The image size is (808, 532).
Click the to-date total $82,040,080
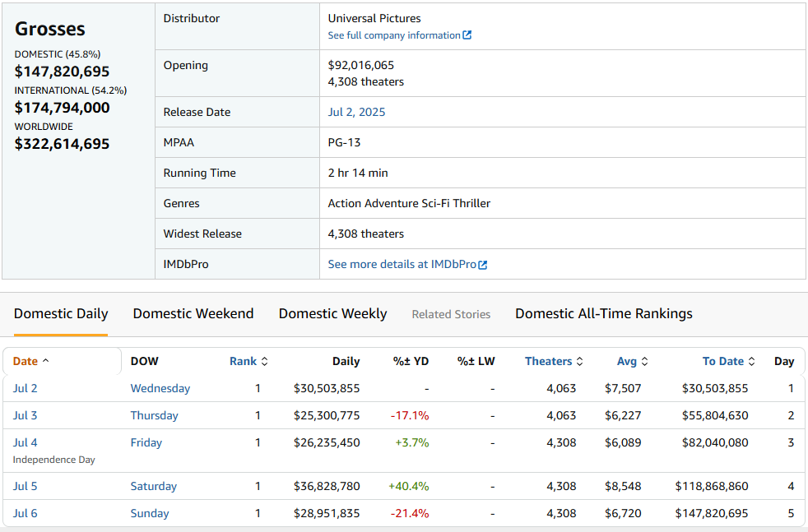click(715, 442)
